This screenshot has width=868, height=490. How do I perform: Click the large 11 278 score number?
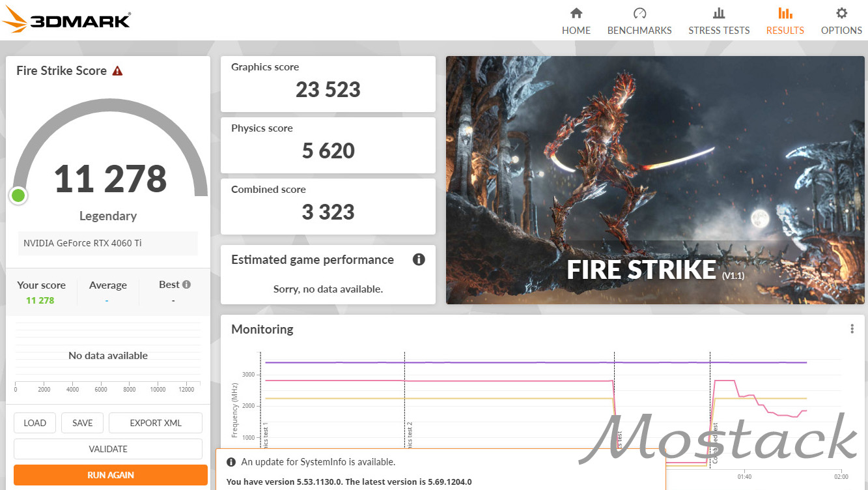point(111,179)
